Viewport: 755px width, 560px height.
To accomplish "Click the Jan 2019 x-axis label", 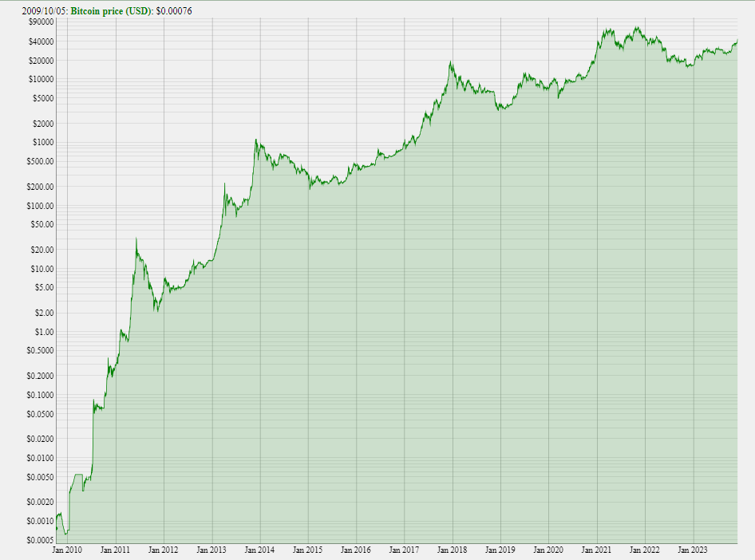I will (x=500, y=550).
